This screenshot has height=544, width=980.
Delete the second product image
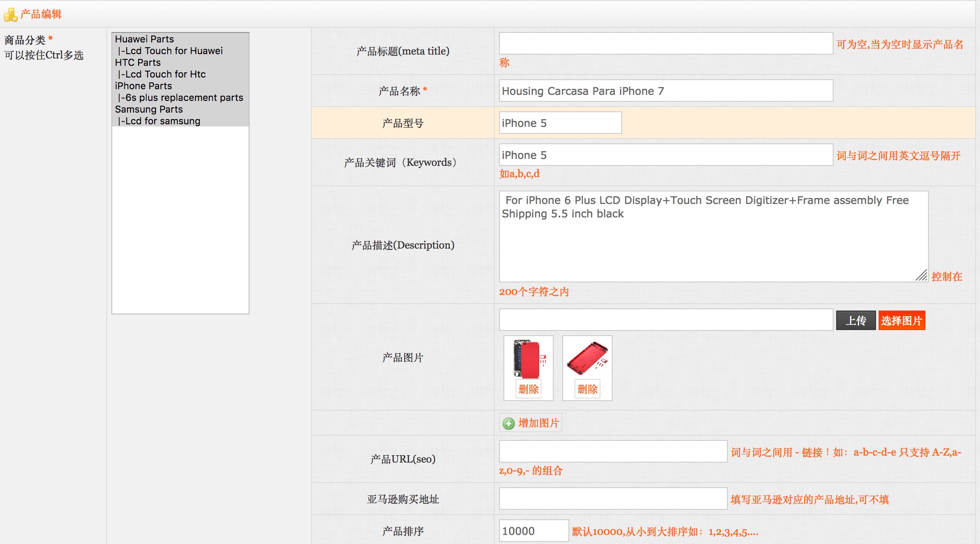click(x=587, y=389)
